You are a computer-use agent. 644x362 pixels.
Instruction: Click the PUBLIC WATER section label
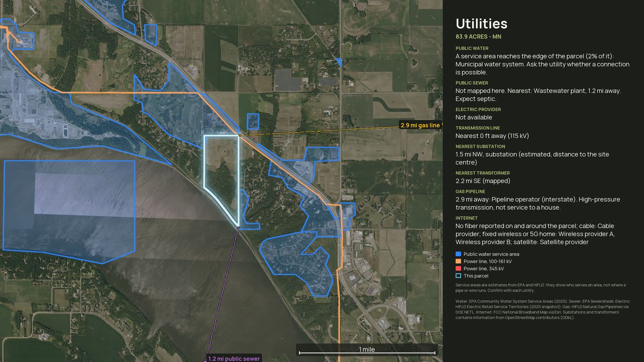point(472,48)
